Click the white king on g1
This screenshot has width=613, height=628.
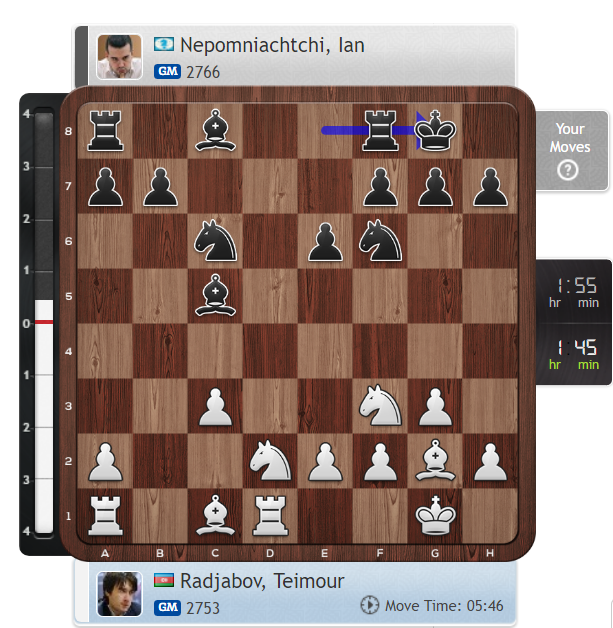(x=435, y=515)
